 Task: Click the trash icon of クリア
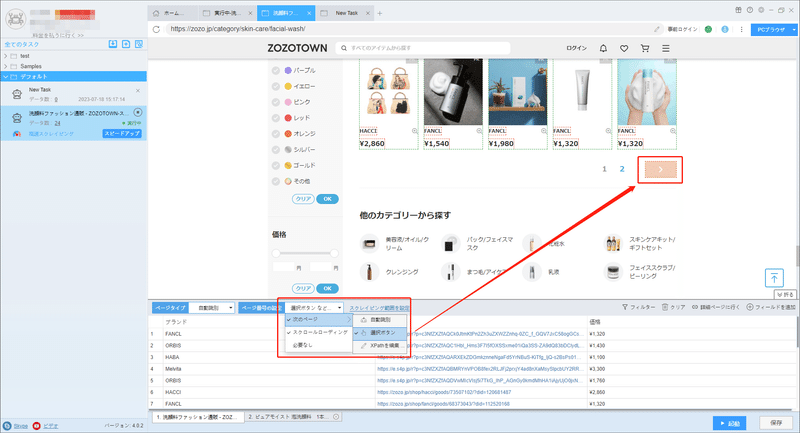coord(665,307)
